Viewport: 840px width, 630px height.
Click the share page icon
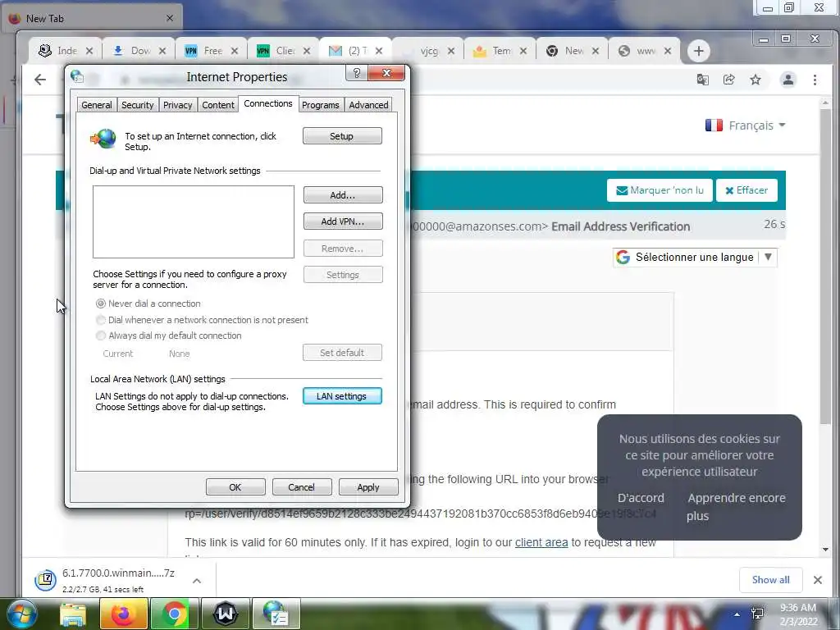pos(728,80)
